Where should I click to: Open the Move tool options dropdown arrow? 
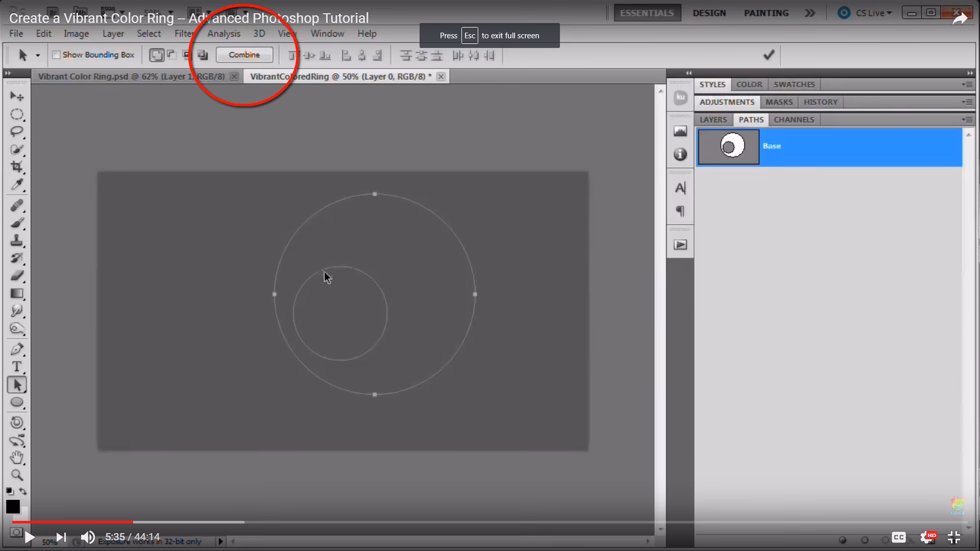point(37,55)
